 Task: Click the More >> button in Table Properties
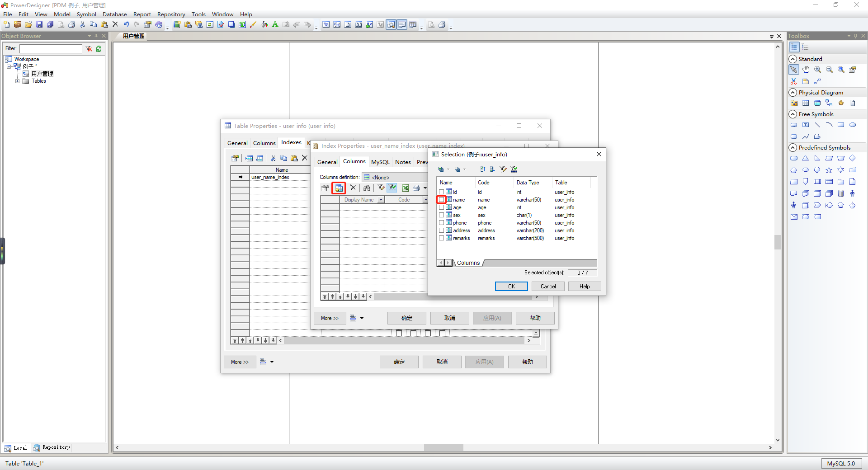(240, 362)
